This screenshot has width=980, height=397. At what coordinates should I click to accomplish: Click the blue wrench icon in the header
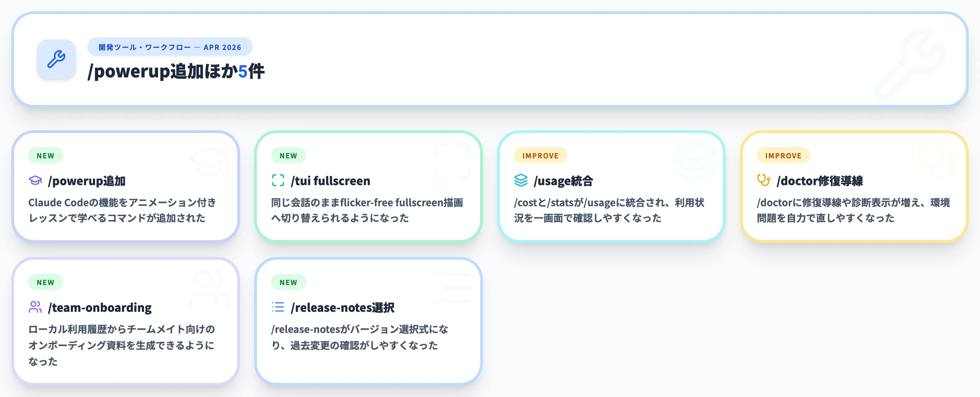(56, 59)
